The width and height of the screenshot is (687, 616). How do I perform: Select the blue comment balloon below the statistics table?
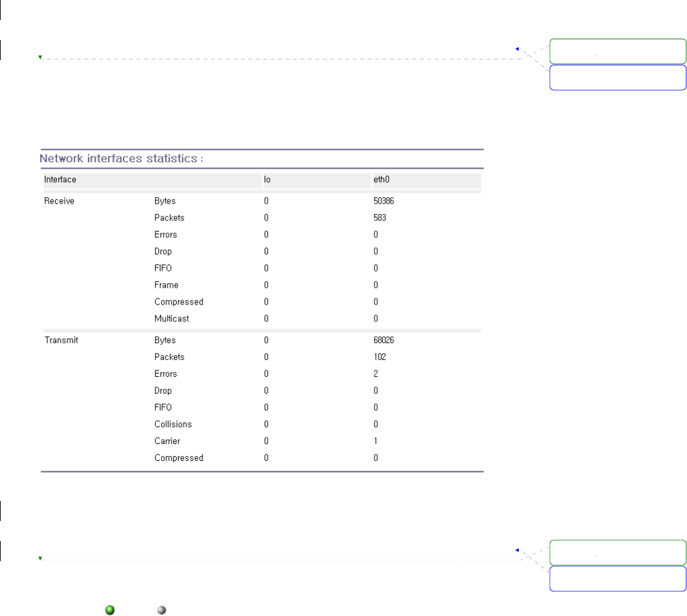point(618,579)
